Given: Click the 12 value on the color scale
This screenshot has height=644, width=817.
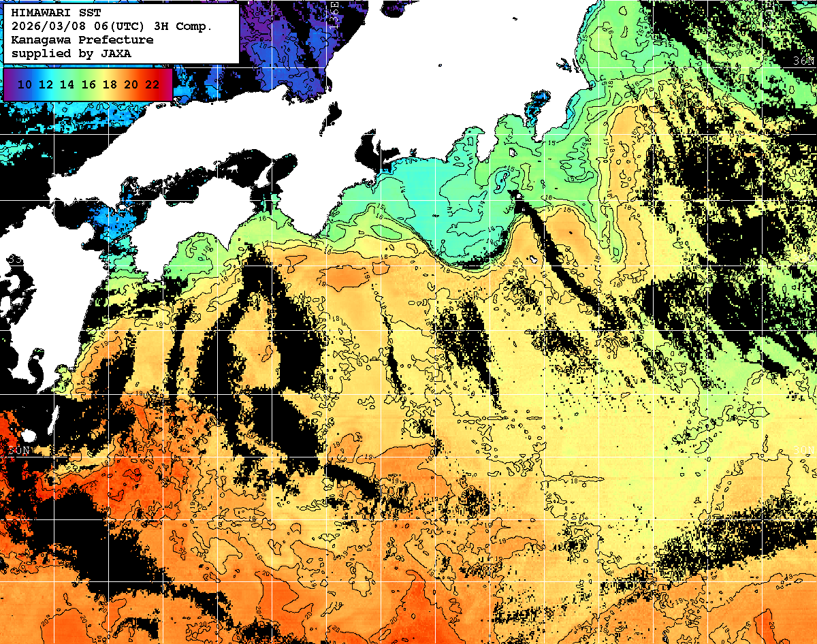Looking at the screenshot, I should [x=46, y=85].
